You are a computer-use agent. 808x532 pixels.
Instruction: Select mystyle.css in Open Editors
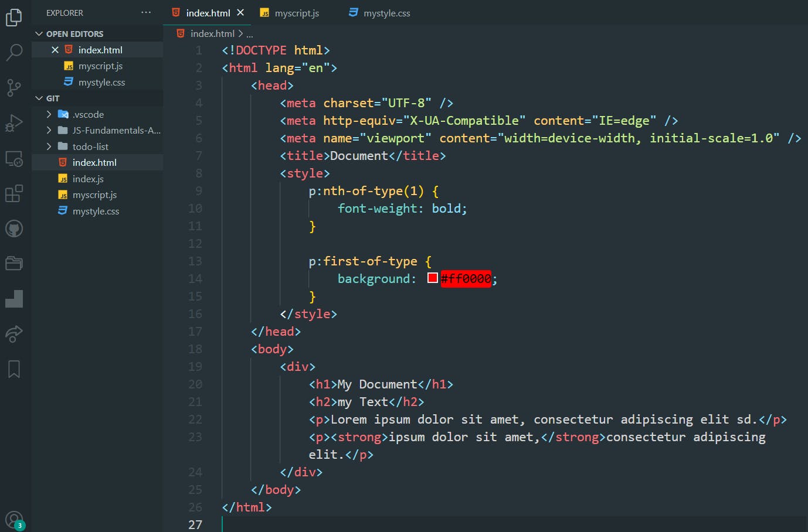(97, 82)
